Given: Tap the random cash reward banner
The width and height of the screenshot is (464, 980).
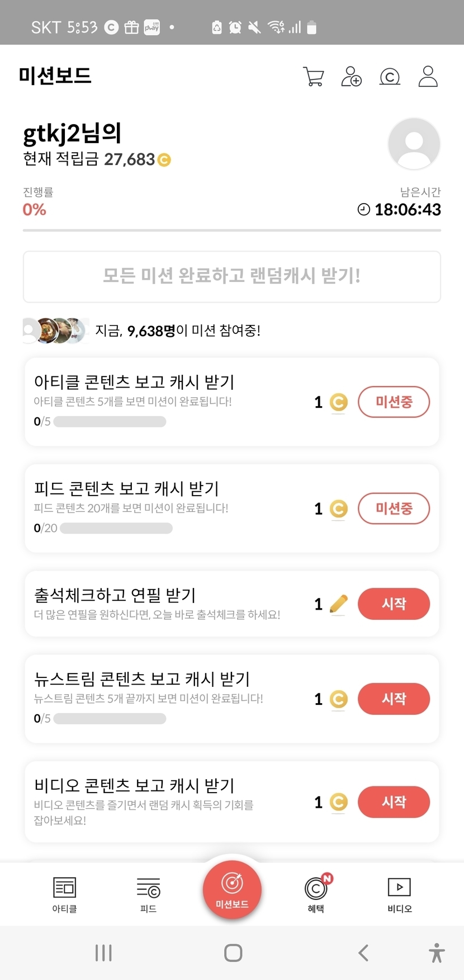Looking at the screenshot, I should (232, 276).
